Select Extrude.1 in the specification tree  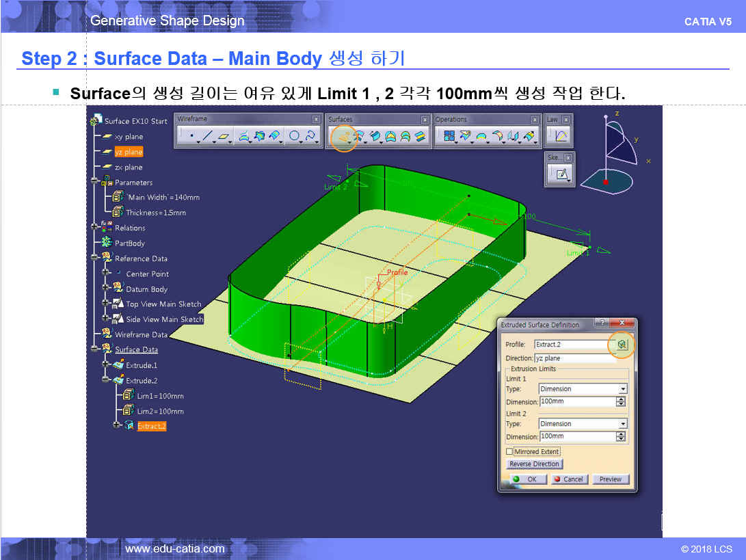point(141,366)
